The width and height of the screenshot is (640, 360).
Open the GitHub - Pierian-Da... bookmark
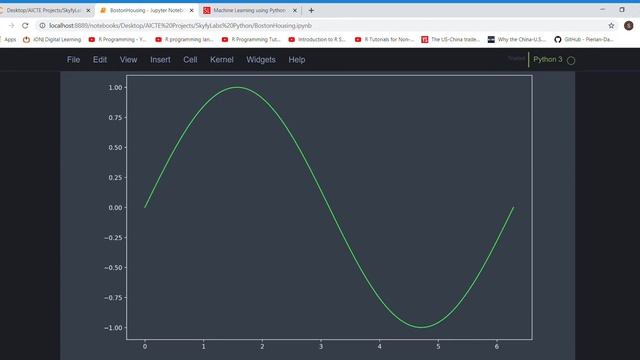(584, 39)
